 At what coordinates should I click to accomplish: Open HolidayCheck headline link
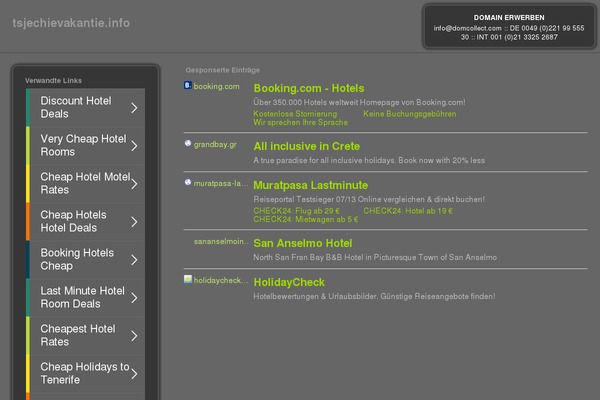[289, 282]
